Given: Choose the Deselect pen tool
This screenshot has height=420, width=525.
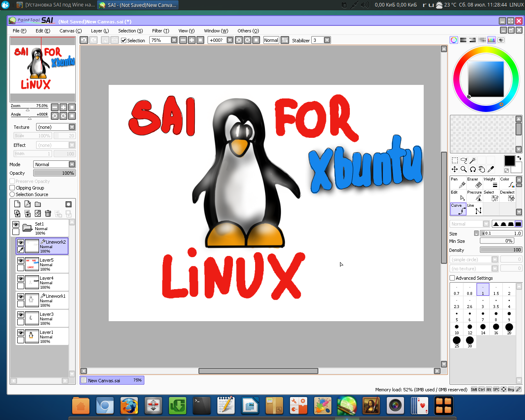Looking at the screenshot, I should point(507,196).
